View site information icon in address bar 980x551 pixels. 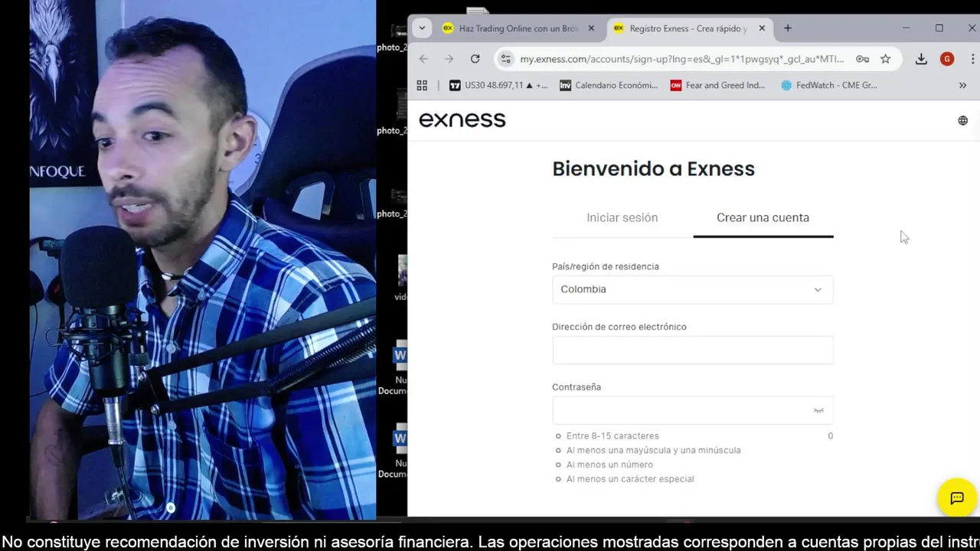click(505, 59)
